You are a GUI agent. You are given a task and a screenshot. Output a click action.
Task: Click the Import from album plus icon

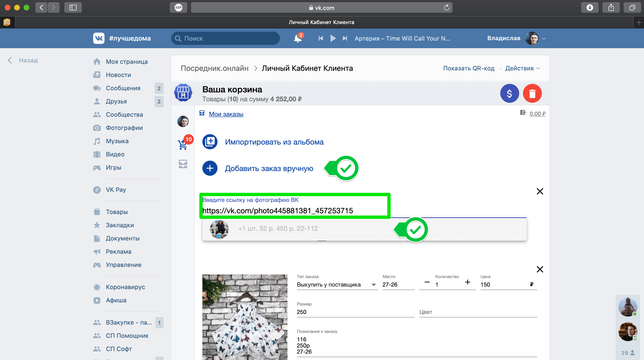pos(210,142)
